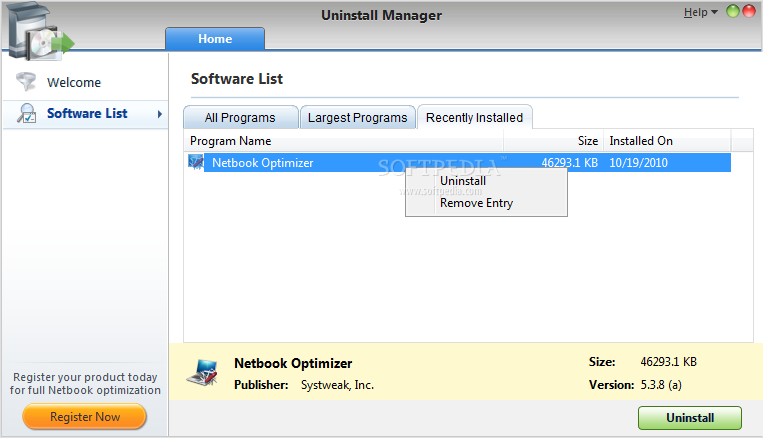Click the Software List magnifier icon
763x438 pixels.
click(x=27, y=113)
